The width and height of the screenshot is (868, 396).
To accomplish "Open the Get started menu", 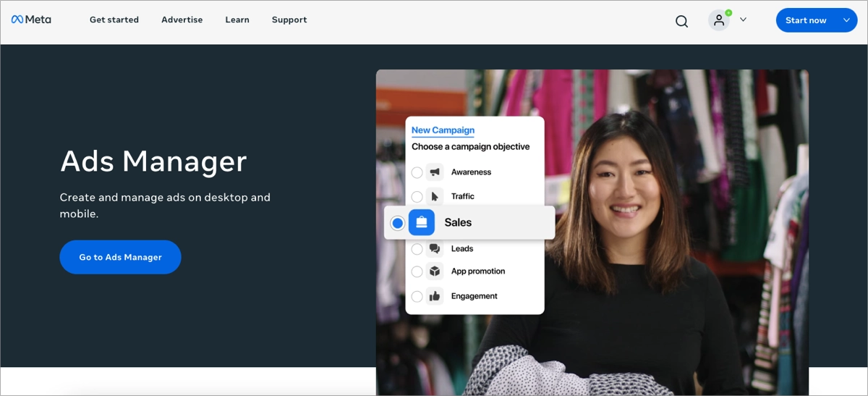I will (x=114, y=20).
